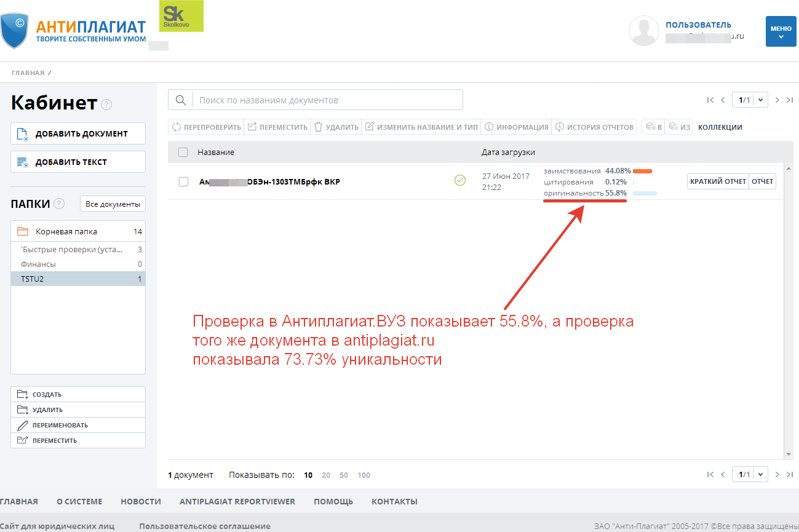Click the help icon next to Кабинет
The height and width of the screenshot is (532, 799).
pyautogui.click(x=106, y=105)
